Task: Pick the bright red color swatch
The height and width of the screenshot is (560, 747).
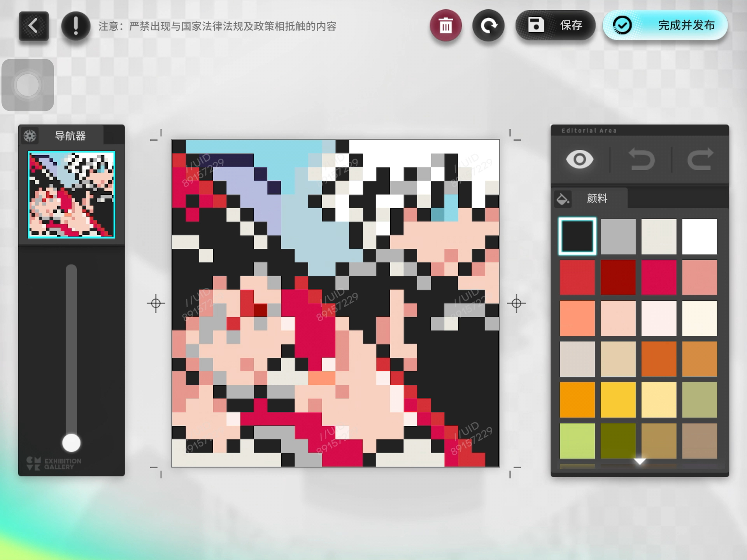Action: tap(577, 277)
